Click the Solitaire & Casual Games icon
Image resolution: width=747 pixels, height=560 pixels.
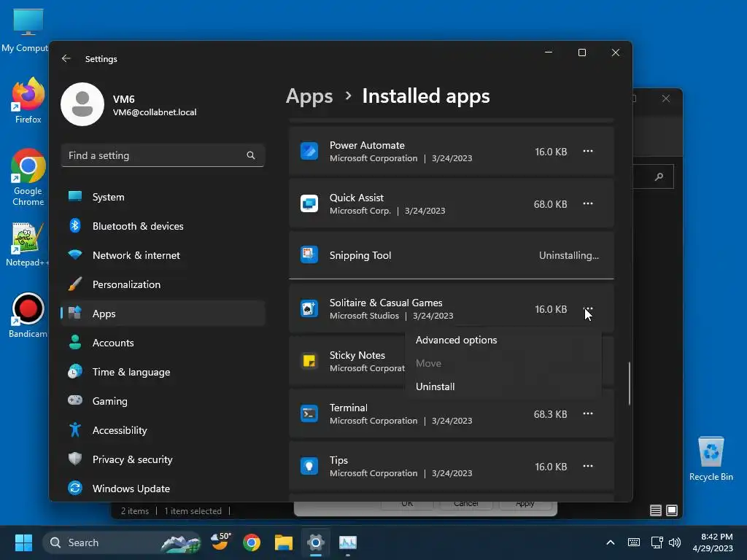point(309,309)
